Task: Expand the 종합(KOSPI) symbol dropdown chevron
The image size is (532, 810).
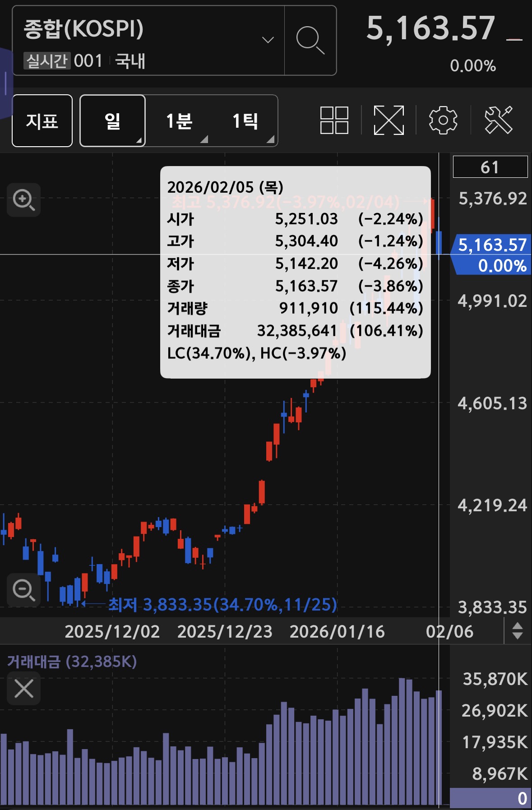Action: 268,40
